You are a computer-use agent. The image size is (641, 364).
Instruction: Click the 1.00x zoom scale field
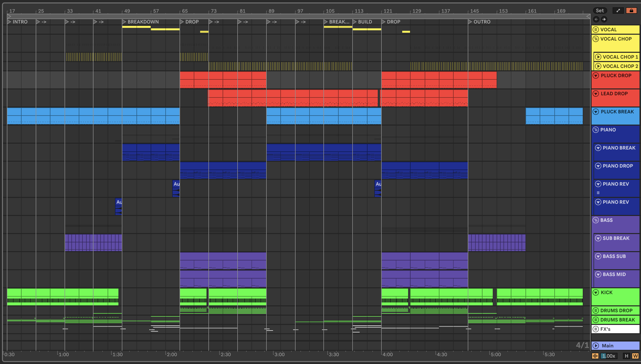click(608, 356)
